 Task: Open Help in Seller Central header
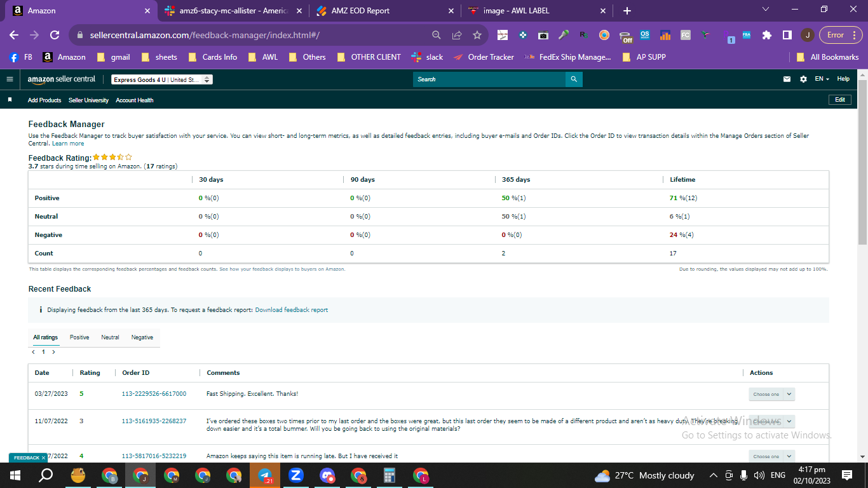click(843, 79)
